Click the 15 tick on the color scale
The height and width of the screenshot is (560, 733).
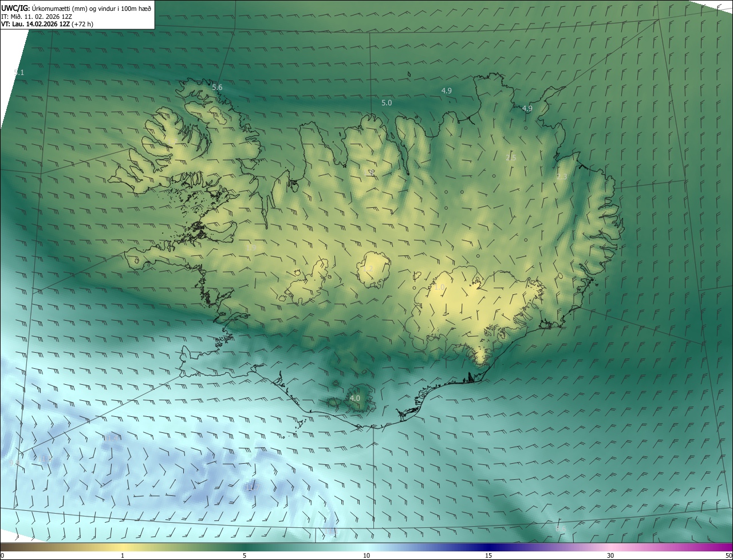(x=488, y=555)
